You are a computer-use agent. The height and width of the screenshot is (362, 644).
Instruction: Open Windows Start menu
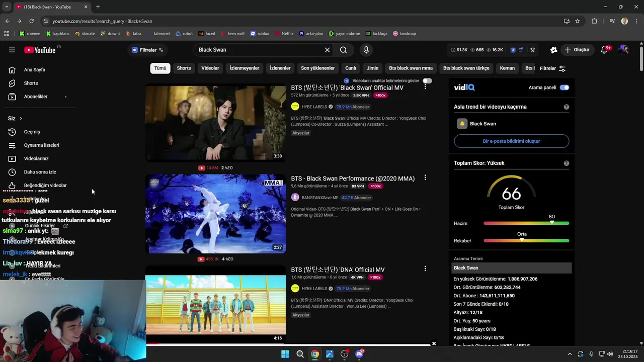tap(285, 354)
